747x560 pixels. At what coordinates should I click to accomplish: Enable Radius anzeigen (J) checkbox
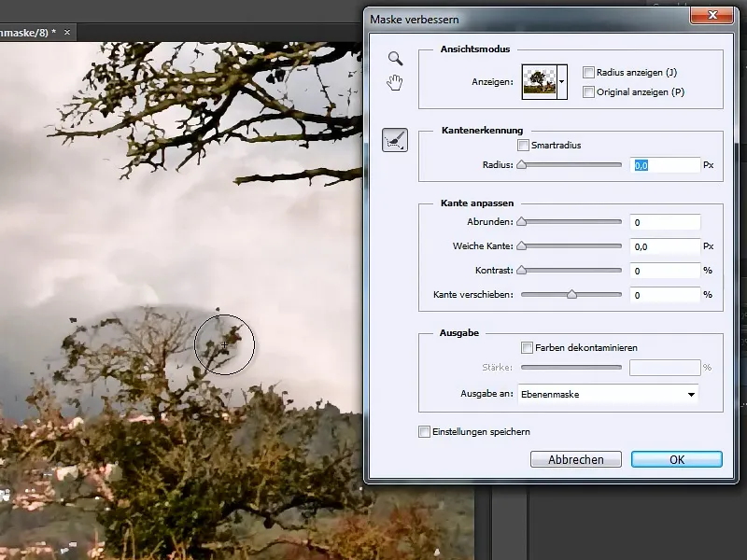[x=588, y=73]
